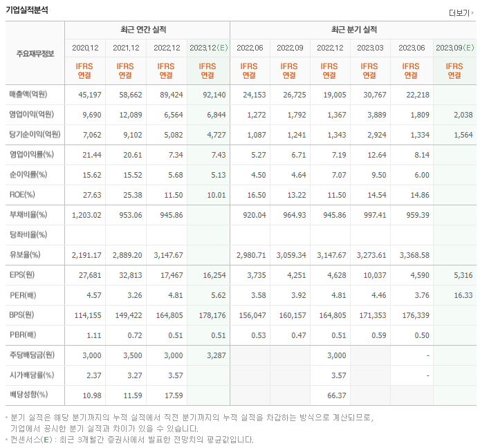Click the EPS(원) row label

22,274
